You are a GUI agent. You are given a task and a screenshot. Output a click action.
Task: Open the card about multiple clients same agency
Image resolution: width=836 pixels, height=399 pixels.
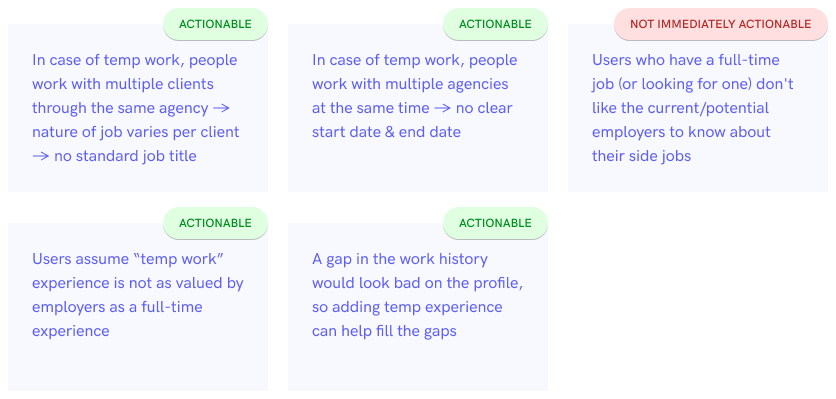click(x=138, y=108)
